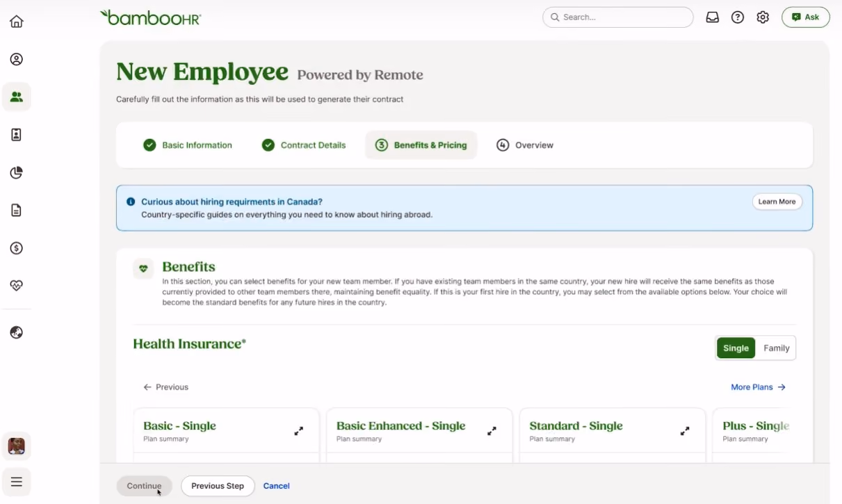Open the Home icon in the sidebar
Viewport: 842px width, 504px height.
pyautogui.click(x=17, y=22)
